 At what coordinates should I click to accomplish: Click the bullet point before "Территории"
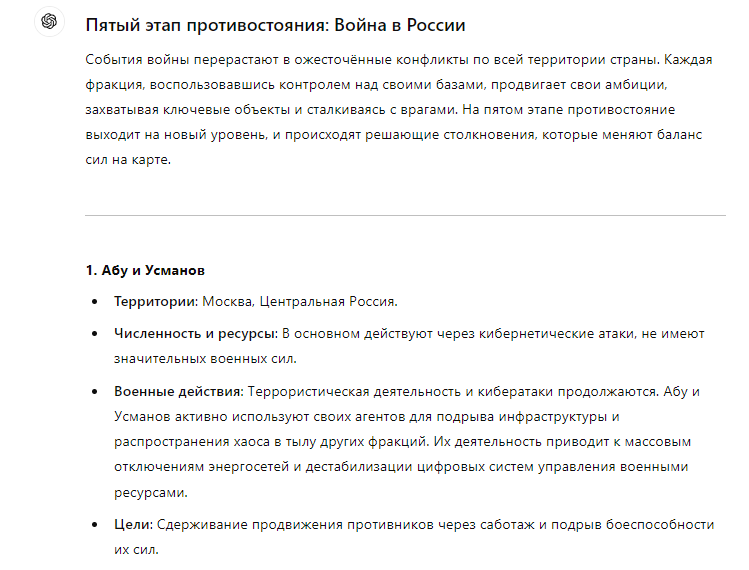(95, 301)
